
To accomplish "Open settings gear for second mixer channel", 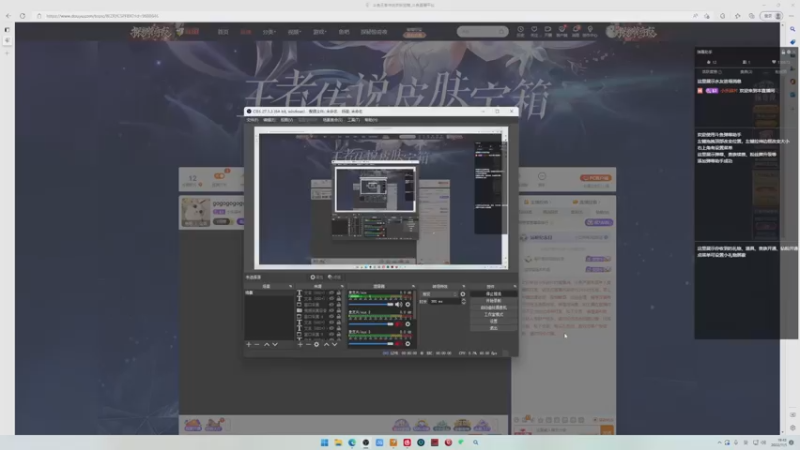I will (408, 324).
